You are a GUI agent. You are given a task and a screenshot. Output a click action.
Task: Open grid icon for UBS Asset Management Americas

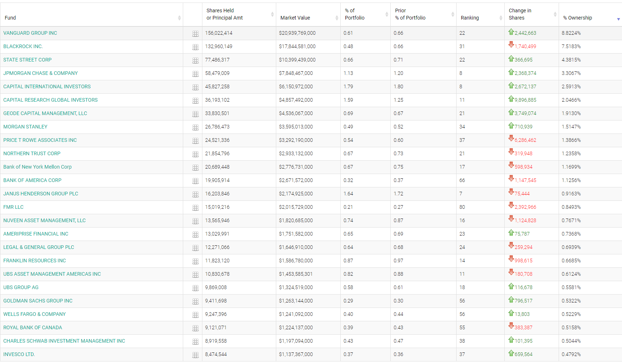196,275
